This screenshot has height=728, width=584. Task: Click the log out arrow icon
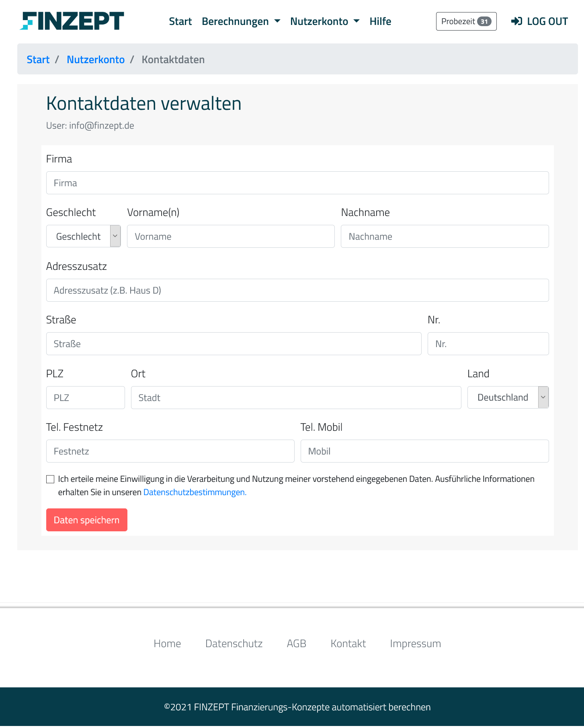point(516,21)
